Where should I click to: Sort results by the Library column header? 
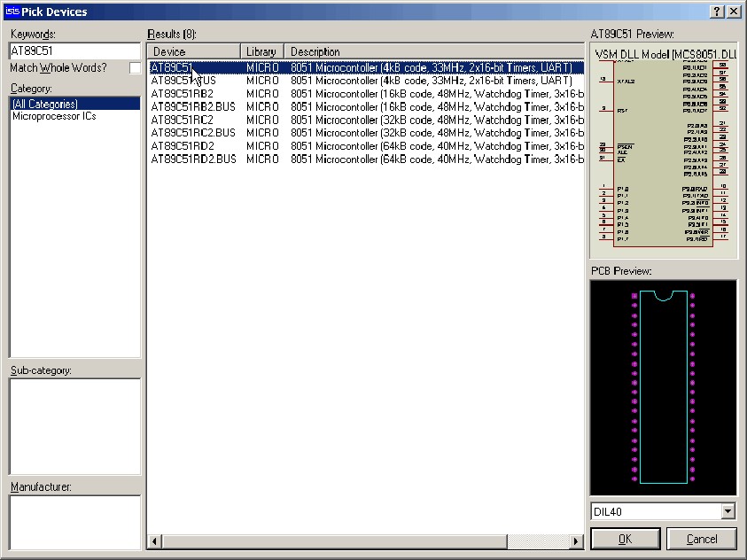[x=262, y=51]
